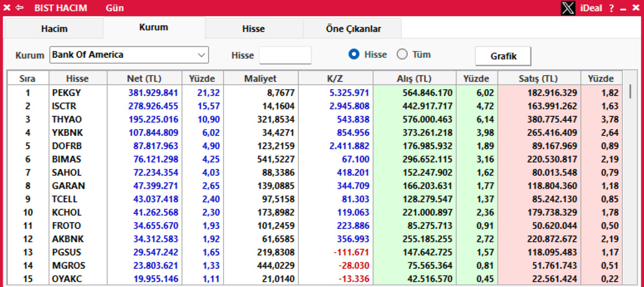Select the PEKGY row ticker
The image size is (644, 287).
67,93
